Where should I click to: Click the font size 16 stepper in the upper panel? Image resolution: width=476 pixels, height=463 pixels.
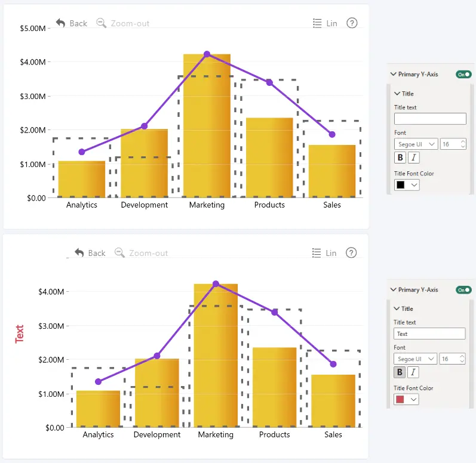click(463, 144)
